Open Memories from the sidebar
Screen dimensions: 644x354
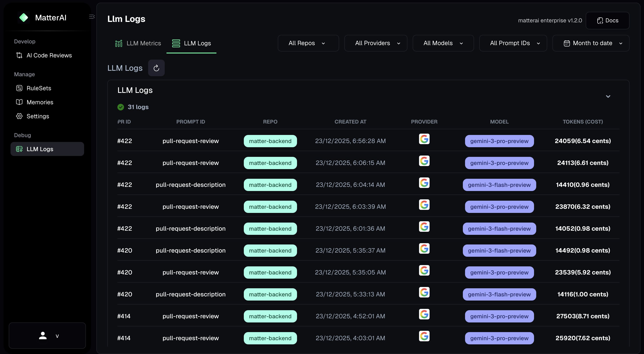click(40, 102)
